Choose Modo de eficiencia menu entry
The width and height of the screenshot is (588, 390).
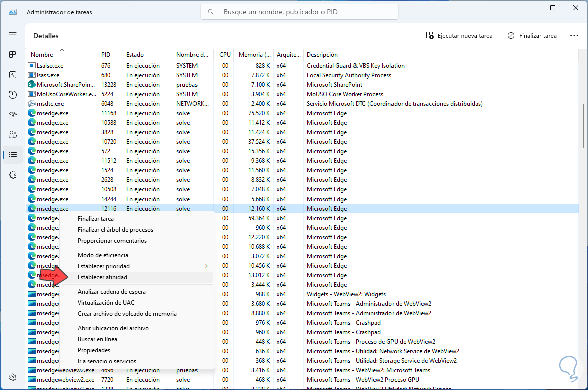[136, 255]
